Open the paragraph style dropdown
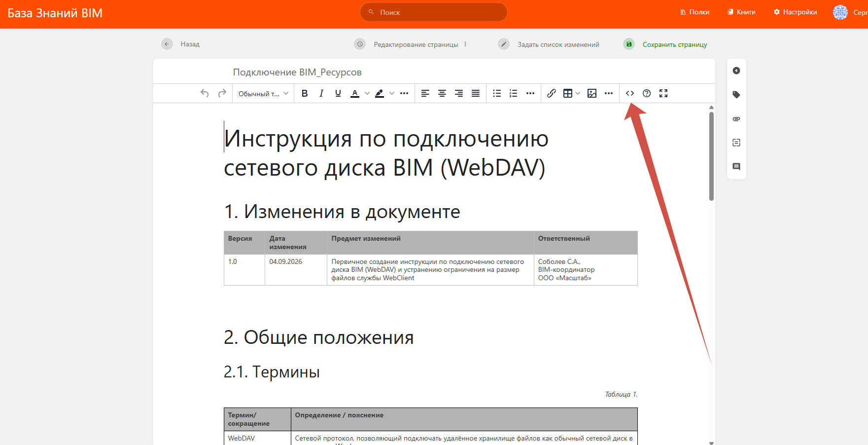This screenshot has height=445, width=868. point(263,93)
